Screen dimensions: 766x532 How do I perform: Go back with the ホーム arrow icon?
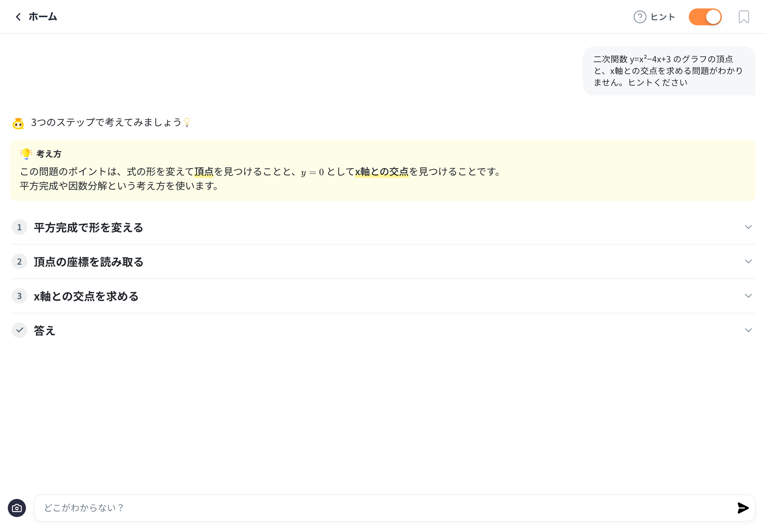click(x=19, y=17)
